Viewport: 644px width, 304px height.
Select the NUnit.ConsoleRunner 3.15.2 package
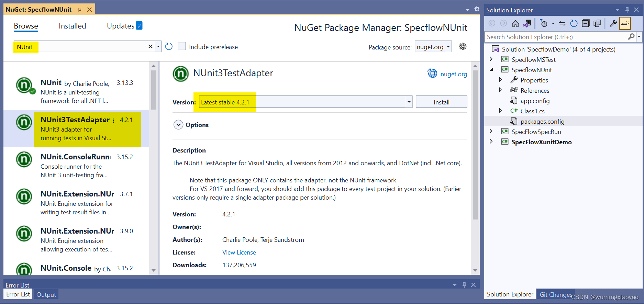pos(76,166)
